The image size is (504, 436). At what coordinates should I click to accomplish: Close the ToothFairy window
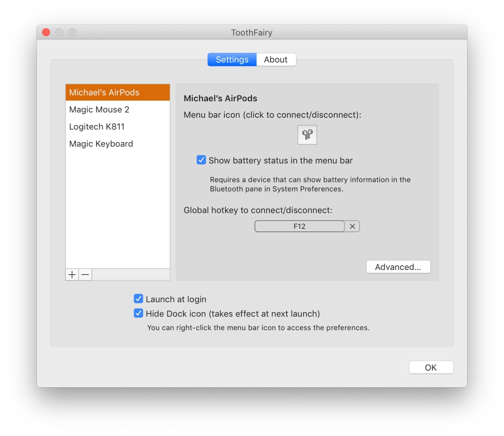[46, 32]
